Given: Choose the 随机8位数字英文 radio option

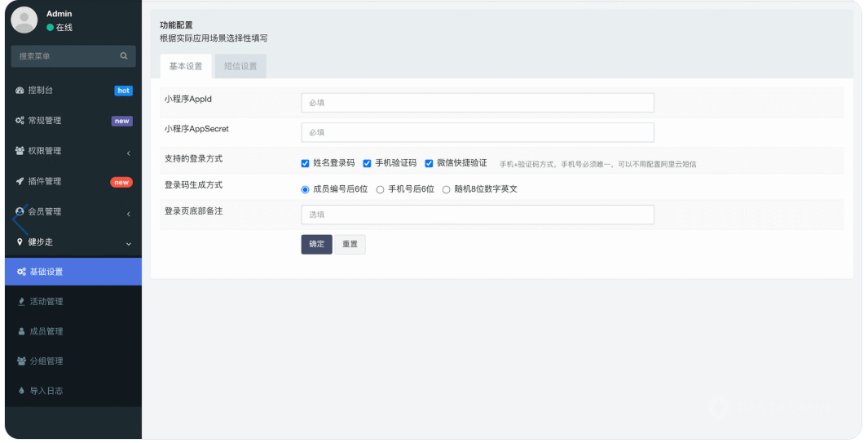Looking at the screenshot, I should (x=446, y=189).
